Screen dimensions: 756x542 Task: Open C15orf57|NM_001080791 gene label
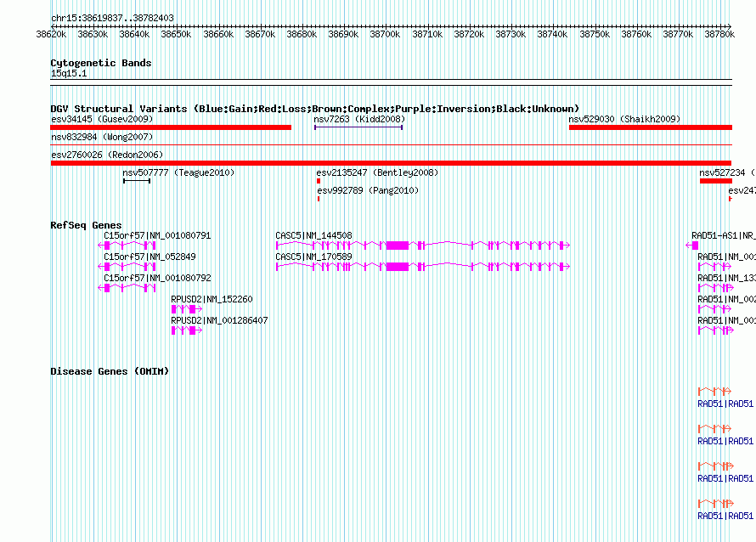pyautogui.click(x=157, y=236)
